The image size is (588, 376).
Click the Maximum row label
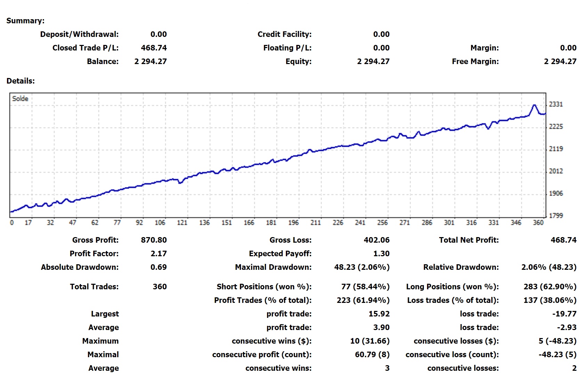(100, 341)
